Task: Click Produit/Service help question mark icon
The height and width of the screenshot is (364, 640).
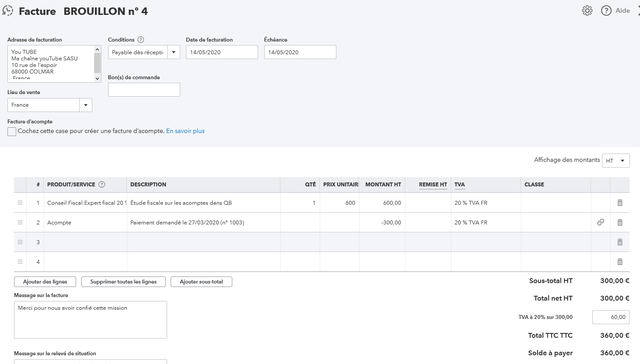Action: [x=102, y=185]
